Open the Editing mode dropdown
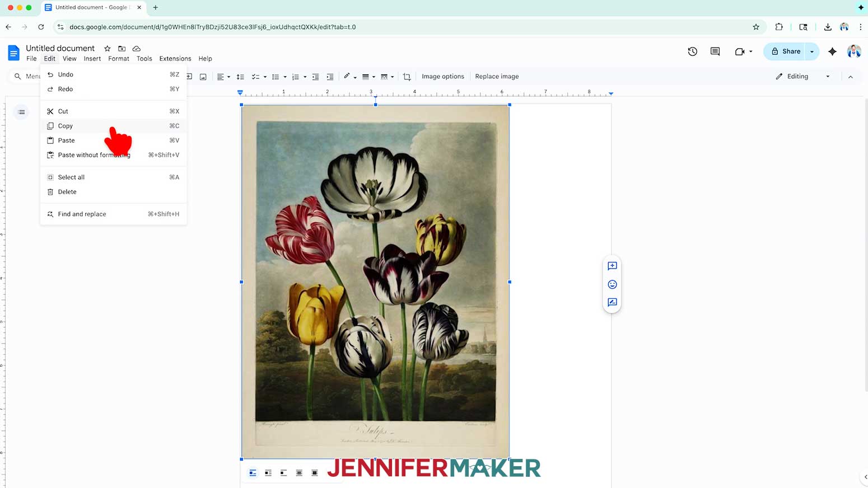The image size is (868, 488). pos(802,77)
